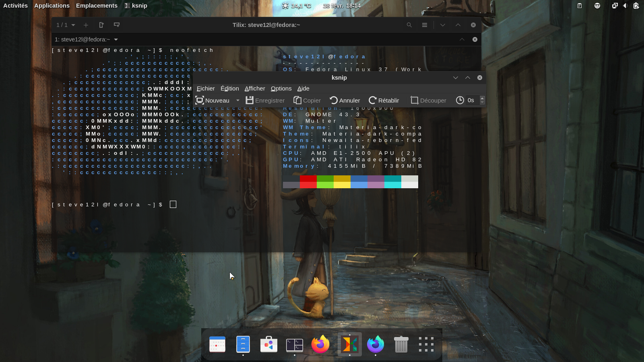The image size is (644, 362).
Task: Open the clipboard indicator in top bar
Action: coord(580,6)
